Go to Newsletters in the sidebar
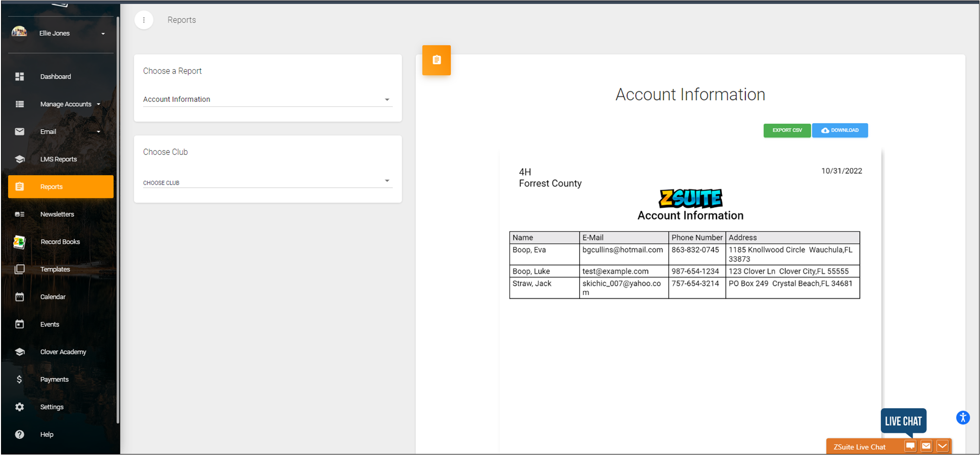This screenshot has width=980, height=455. click(57, 214)
